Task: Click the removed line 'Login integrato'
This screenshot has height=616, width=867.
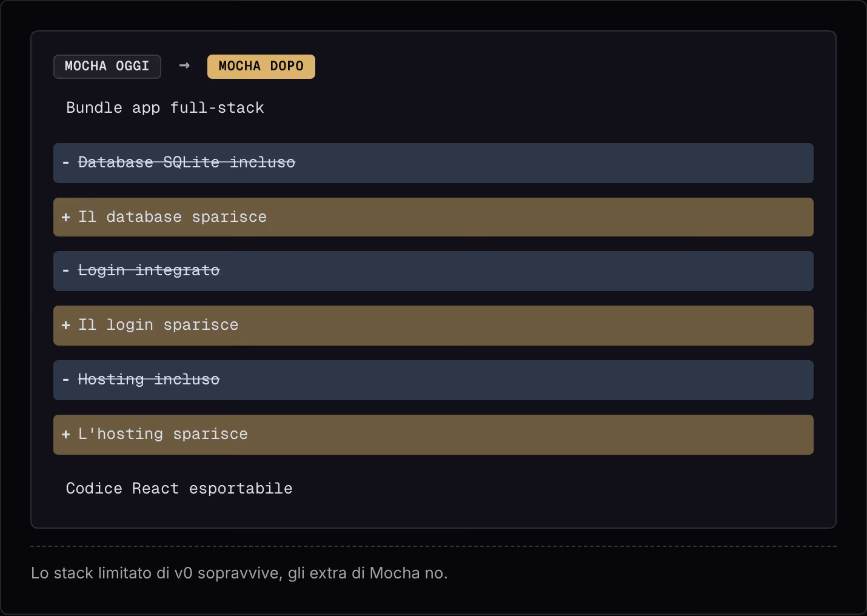Action: click(433, 271)
